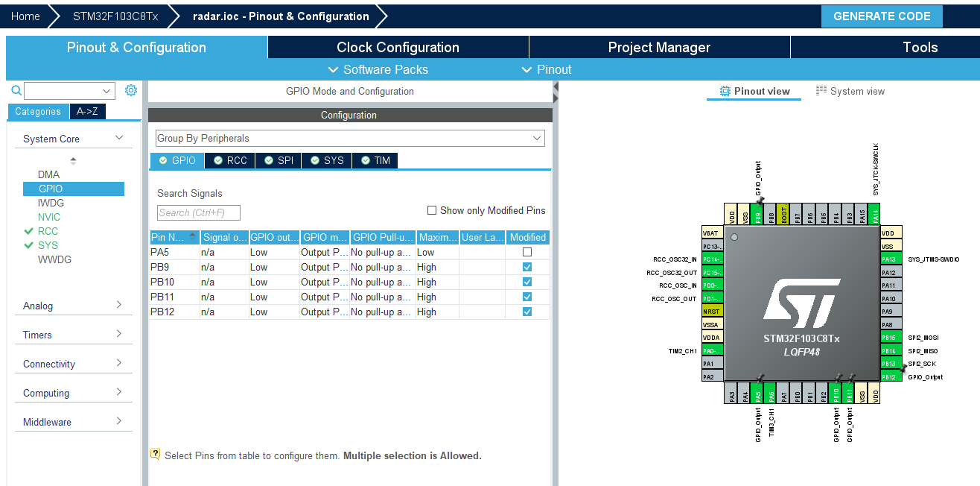Uncheck the Modified box for PB12
This screenshot has height=486, width=980.
pyautogui.click(x=527, y=312)
